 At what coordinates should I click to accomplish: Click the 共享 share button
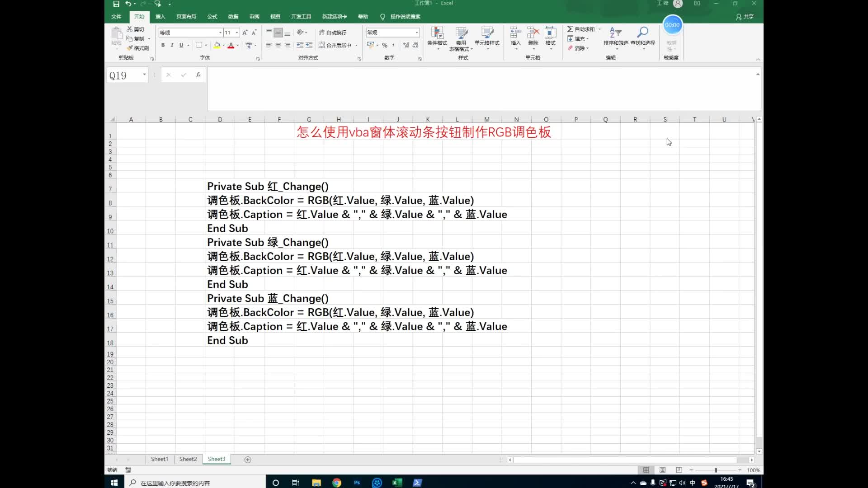pyautogui.click(x=745, y=17)
